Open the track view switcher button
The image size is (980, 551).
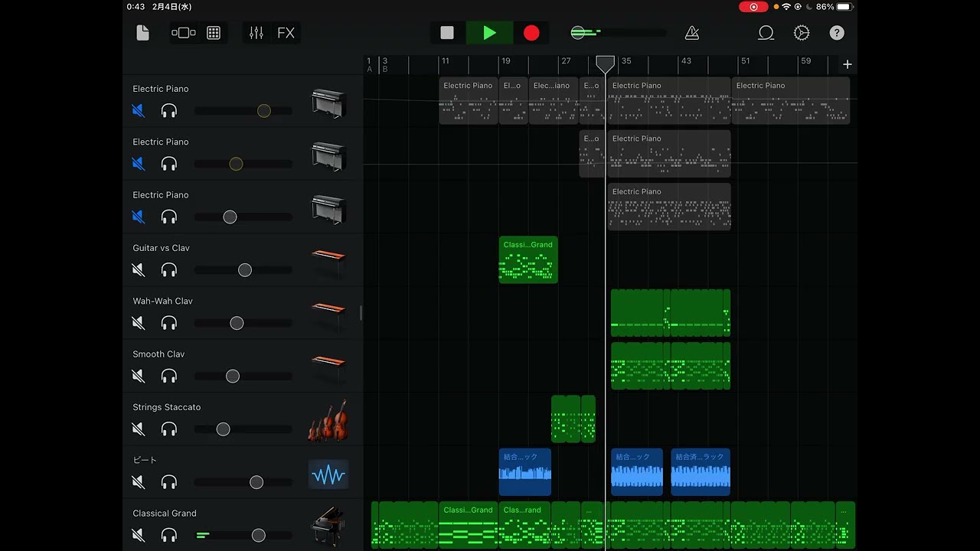pyautogui.click(x=184, y=33)
